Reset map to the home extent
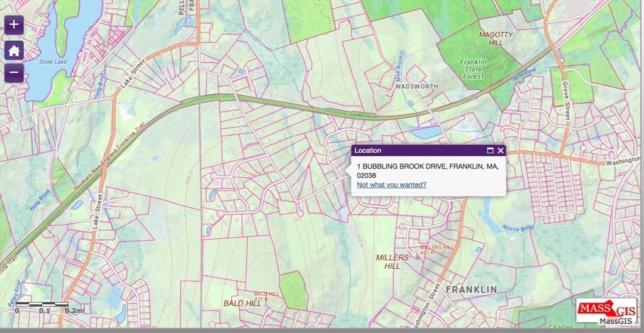644x333 pixels. (x=14, y=50)
